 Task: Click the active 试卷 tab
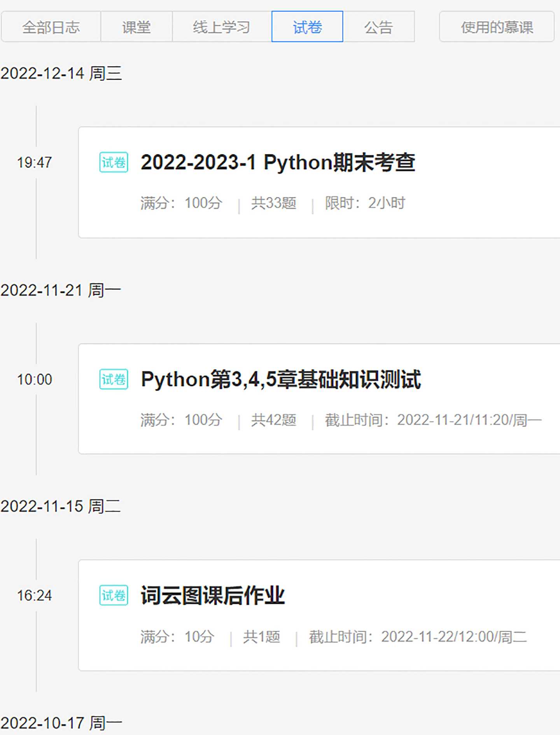307,27
